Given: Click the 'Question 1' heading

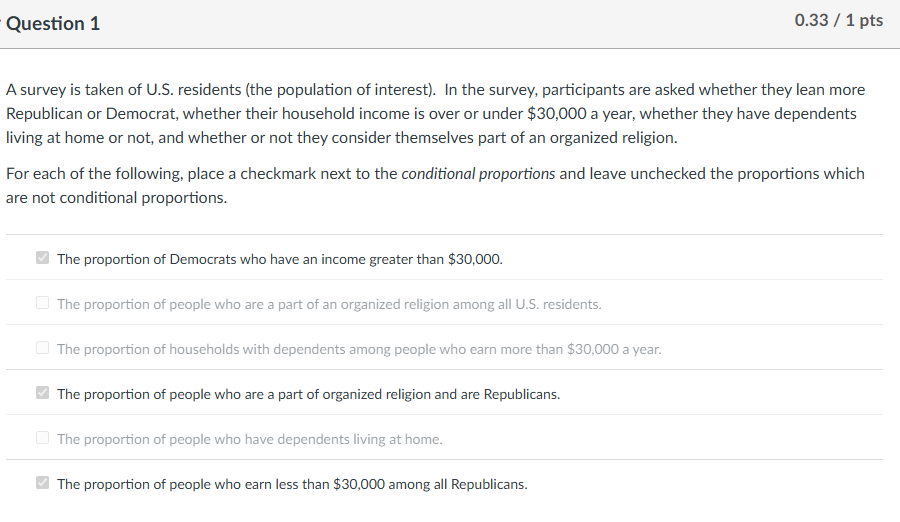Looking at the screenshot, I should pyautogui.click(x=53, y=23).
